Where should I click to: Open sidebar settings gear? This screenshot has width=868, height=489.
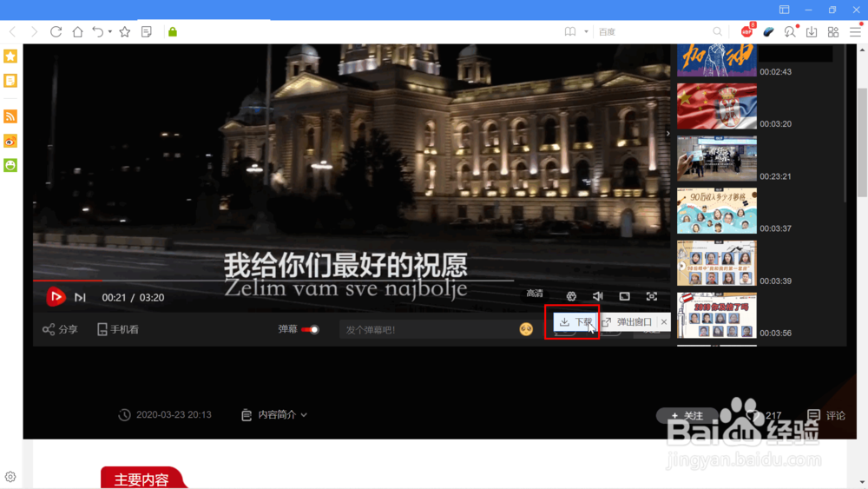tap(10, 477)
